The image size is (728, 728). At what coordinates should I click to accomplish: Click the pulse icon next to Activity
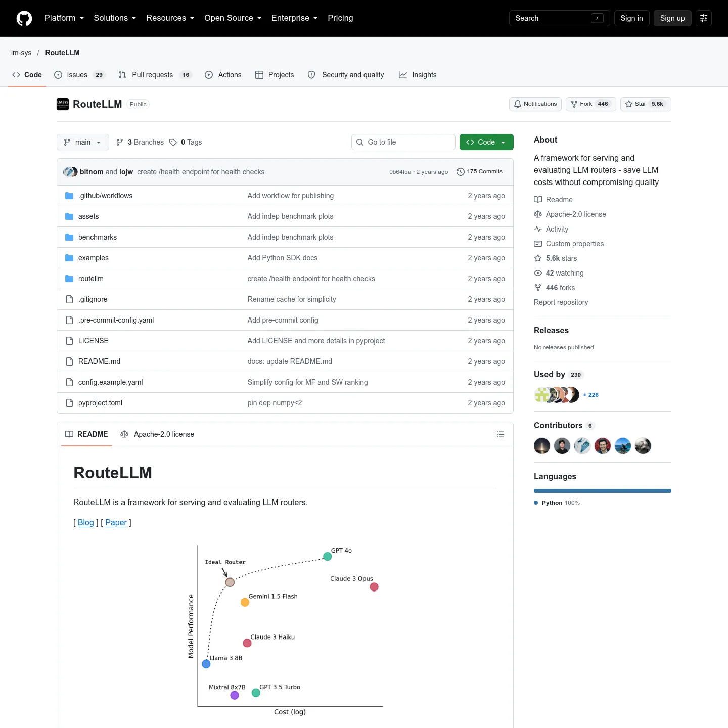click(x=538, y=229)
